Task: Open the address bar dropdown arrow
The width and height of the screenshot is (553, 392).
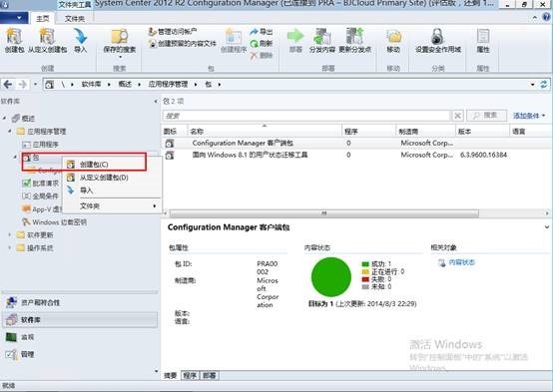Action: click(x=533, y=84)
